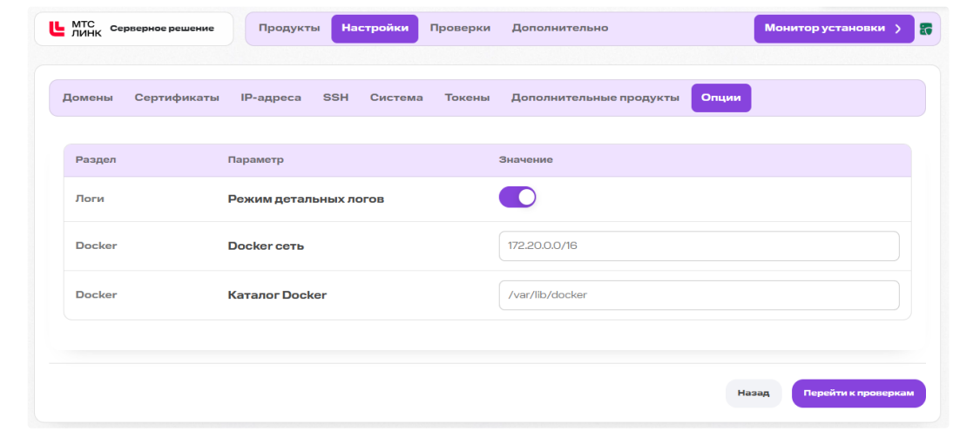Image resolution: width=980 pixels, height=438 pixels.
Task: Click the Назад button
Action: [x=754, y=394]
